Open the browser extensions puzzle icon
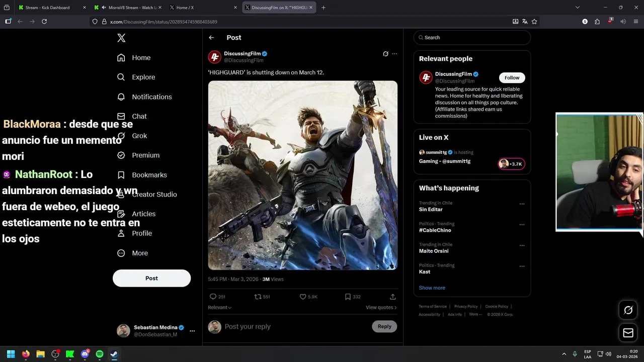This screenshot has height=362, width=644. 597,22
